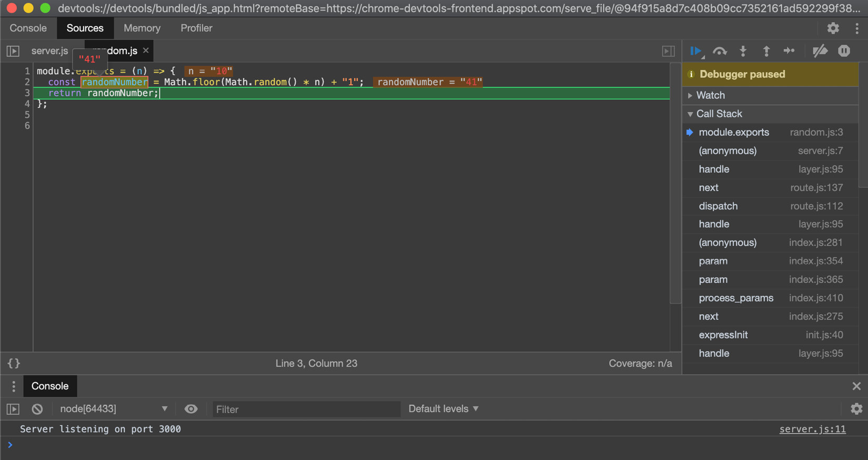Click 'return randomNumber;' code line
Viewport: 868px width, 460px height.
(351, 93)
